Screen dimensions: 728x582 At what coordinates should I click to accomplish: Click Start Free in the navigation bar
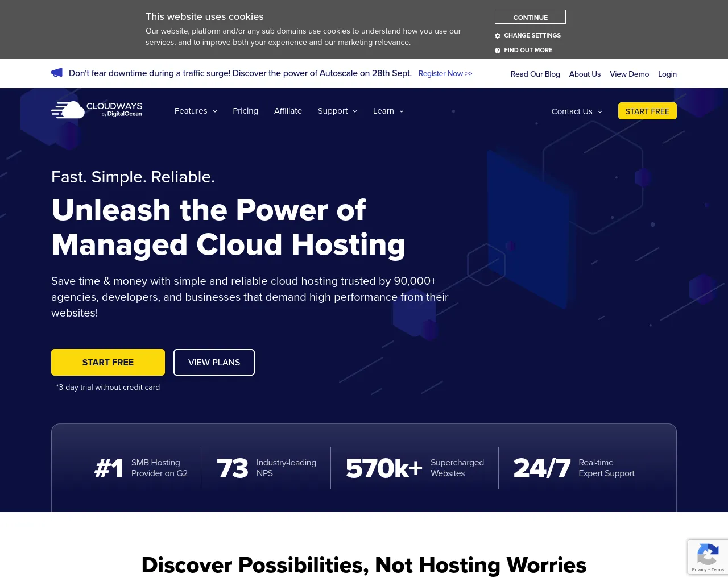tap(647, 111)
